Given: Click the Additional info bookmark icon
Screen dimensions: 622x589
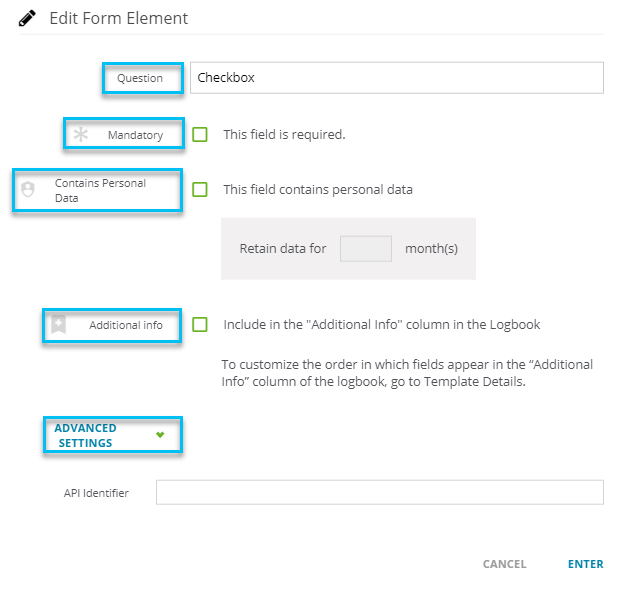Looking at the screenshot, I should coord(58,325).
